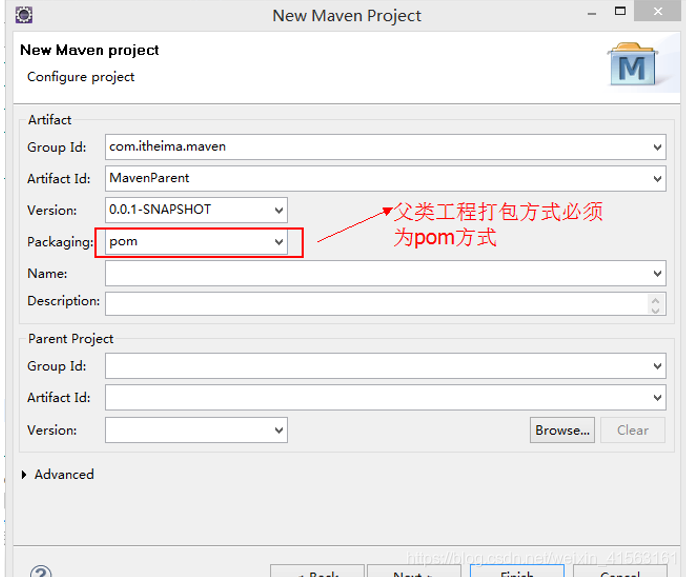Open the Artifact Group Id dropdown arrow
This screenshot has width=686, height=577.
pos(657,147)
